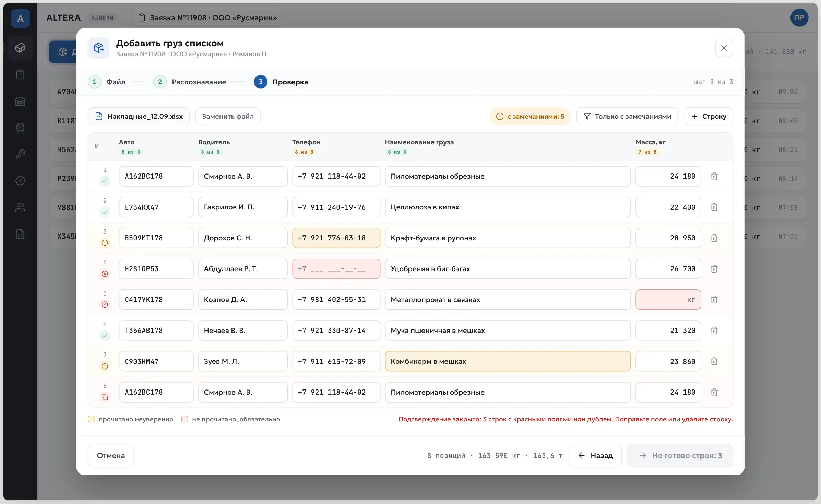
Task: Delete row with Абдуллаев Р. Т.
Action: (x=714, y=269)
